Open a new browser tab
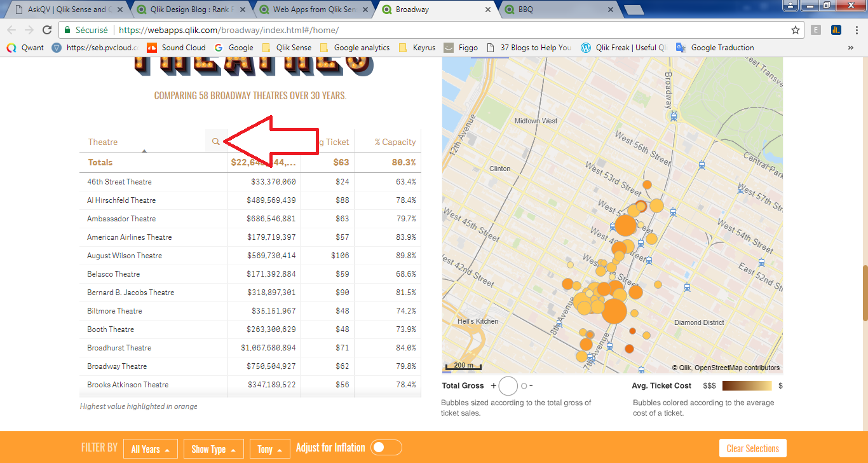This screenshot has width=868, height=463. [634, 10]
